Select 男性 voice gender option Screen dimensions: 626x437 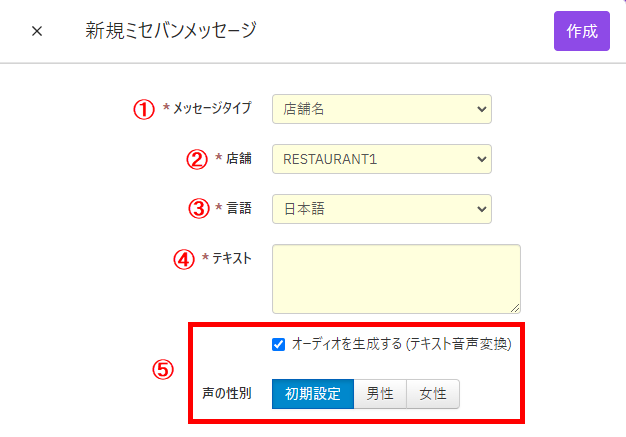click(x=380, y=394)
